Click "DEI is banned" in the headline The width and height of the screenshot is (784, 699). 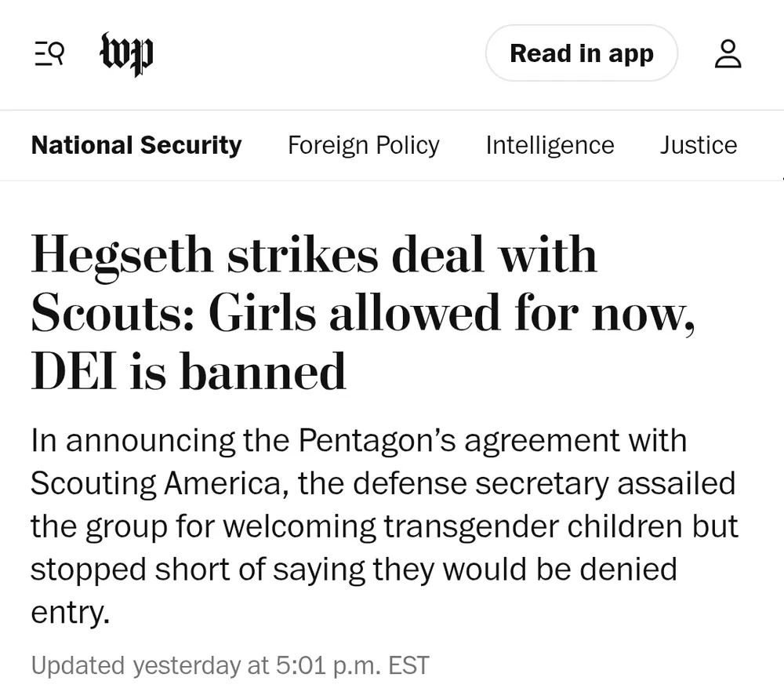(x=188, y=372)
